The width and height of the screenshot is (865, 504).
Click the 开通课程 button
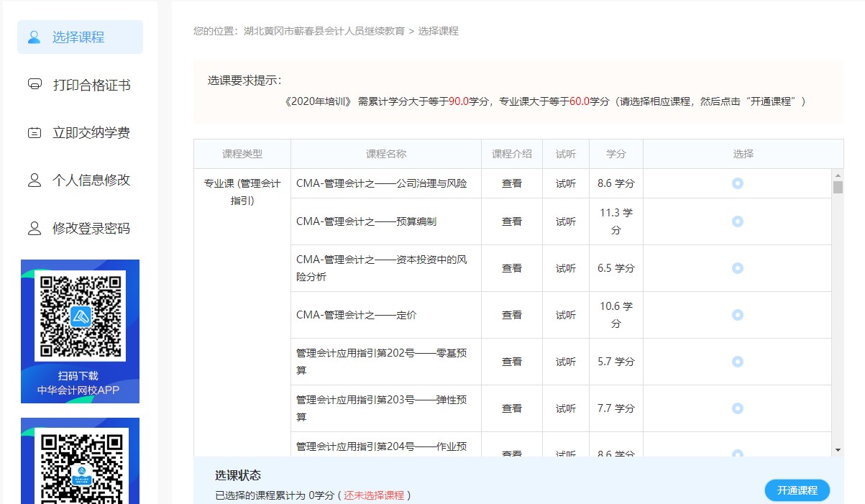click(797, 490)
